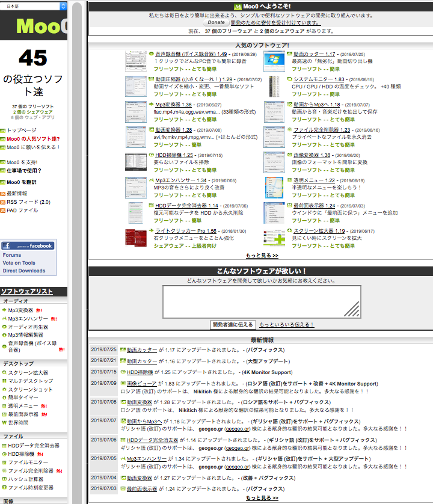Open スクリーンショット in sidebar list

[31, 389]
